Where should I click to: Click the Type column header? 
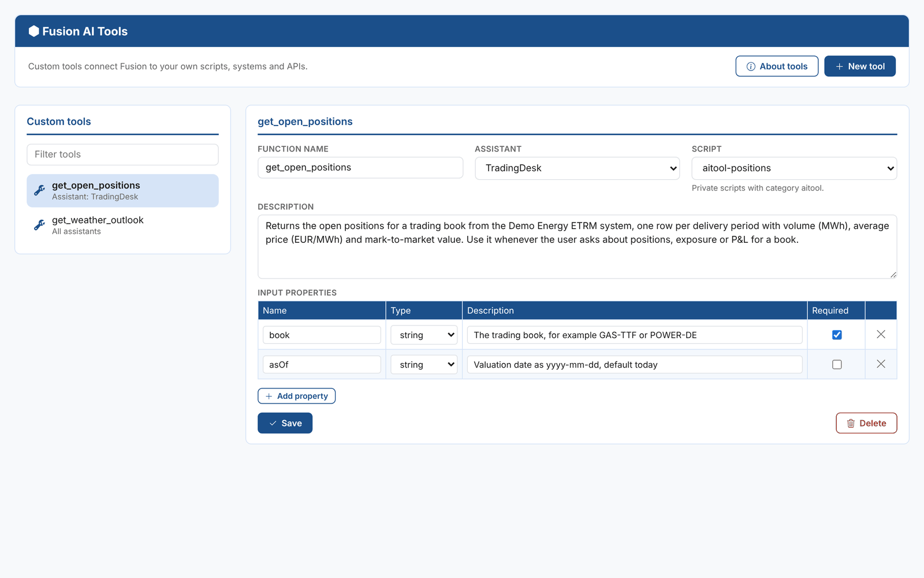[x=424, y=310]
